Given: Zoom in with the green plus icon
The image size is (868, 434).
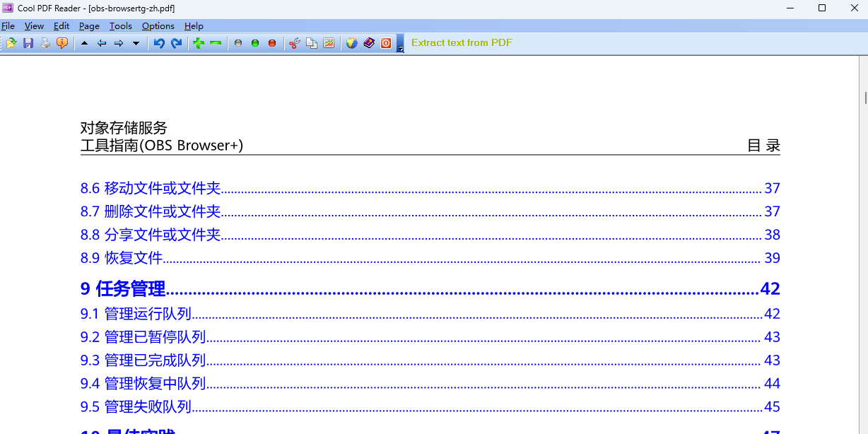Looking at the screenshot, I should pos(199,42).
